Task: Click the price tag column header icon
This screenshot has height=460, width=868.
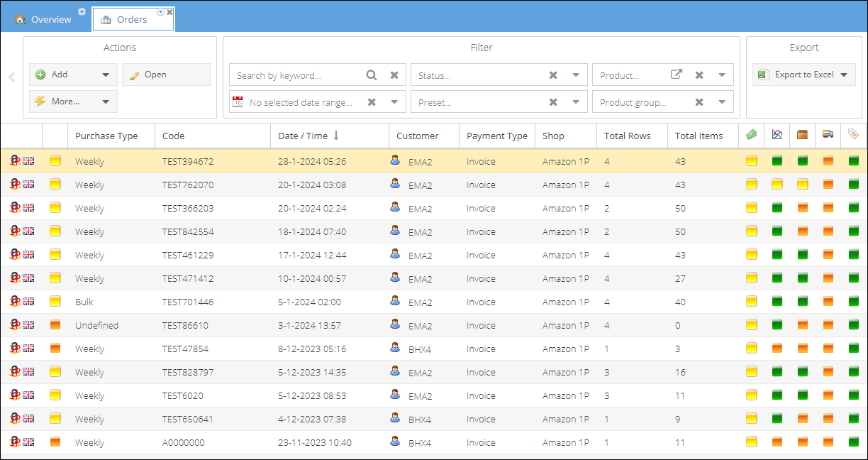Action: (x=853, y=134)
